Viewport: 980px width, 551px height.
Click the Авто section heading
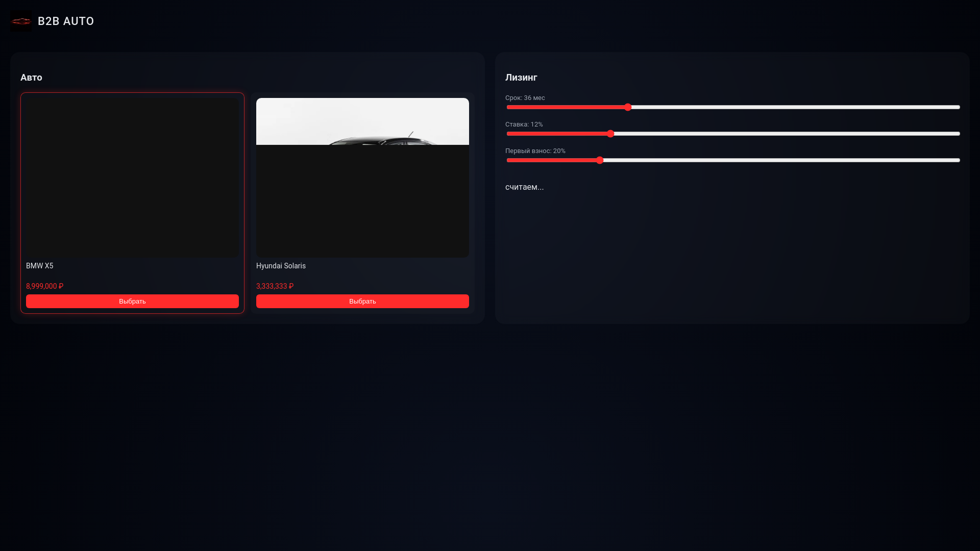31,78
